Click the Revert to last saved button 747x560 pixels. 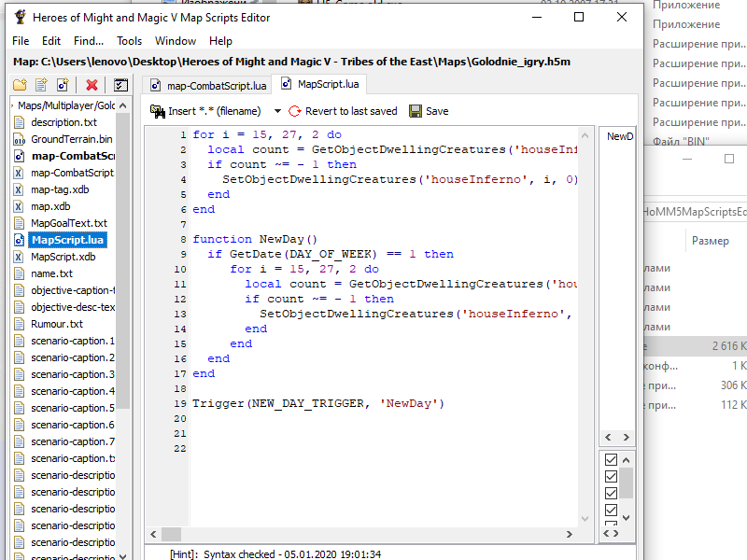tap(343, 111)
